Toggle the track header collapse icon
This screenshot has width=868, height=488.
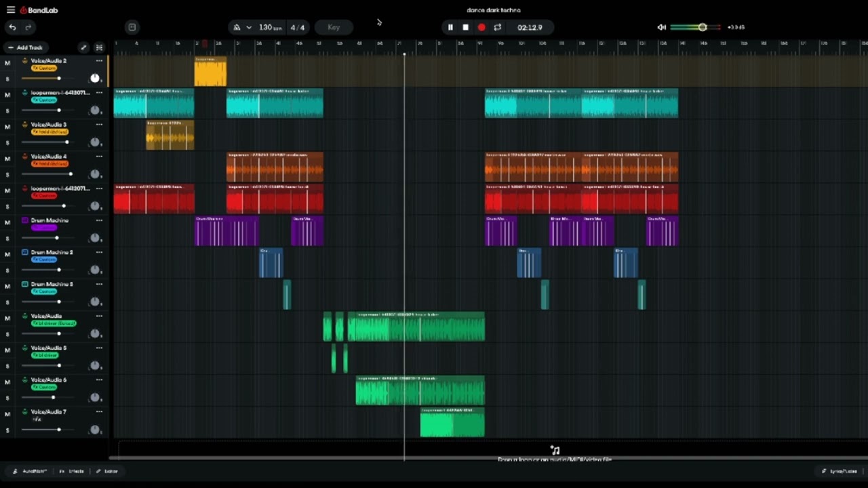(x=99, y=47)
